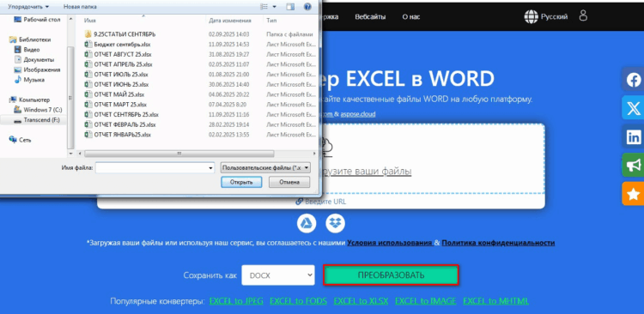Select file ОТЧЕТ СЕНТЯБРЬ 25.xlsx
The image size is (644, 314).
point(122,114)
